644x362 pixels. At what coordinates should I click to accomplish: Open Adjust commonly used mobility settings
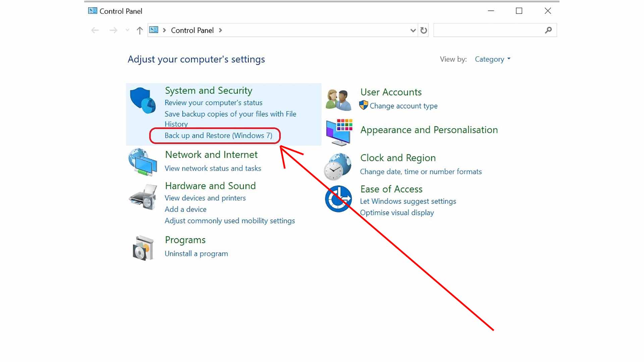(x=230, y=221)
